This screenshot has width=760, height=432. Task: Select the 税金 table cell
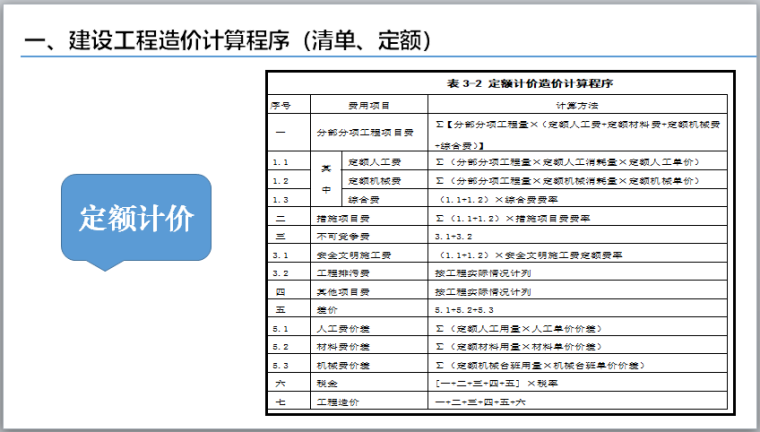369,384
